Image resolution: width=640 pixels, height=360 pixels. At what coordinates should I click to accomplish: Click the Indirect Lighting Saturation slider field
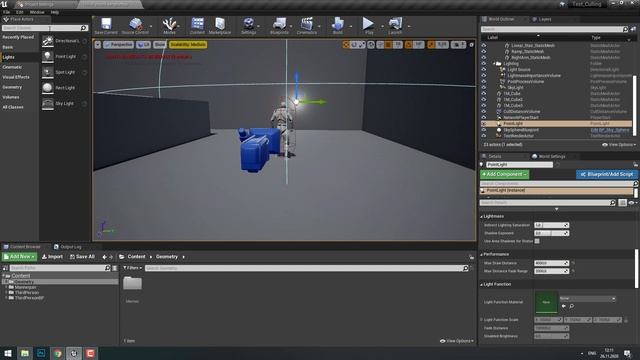click(551, 225)
